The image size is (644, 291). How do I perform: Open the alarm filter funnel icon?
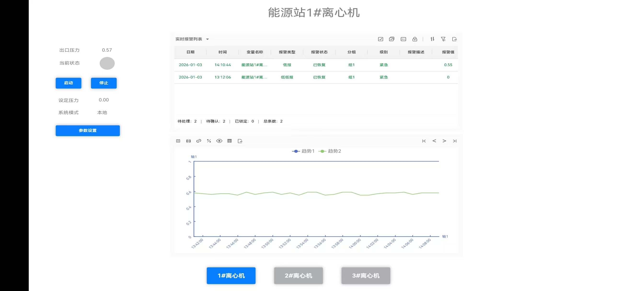(443, 39)
